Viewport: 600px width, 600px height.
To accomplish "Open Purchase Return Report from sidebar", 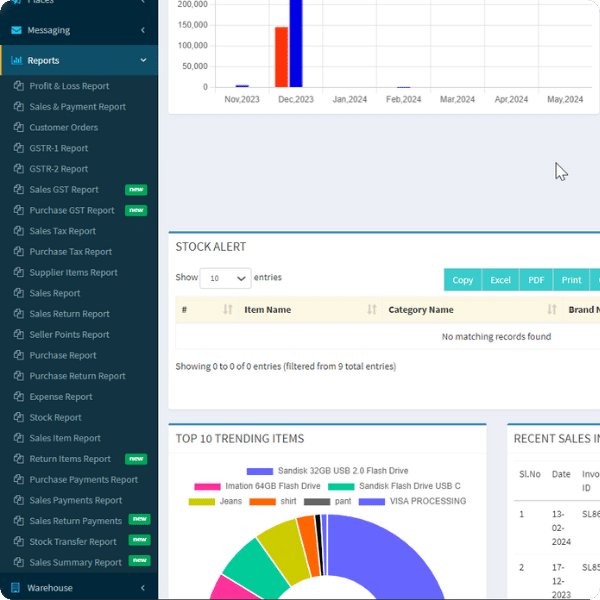I will pyautogui.click(x=77, y=376).
